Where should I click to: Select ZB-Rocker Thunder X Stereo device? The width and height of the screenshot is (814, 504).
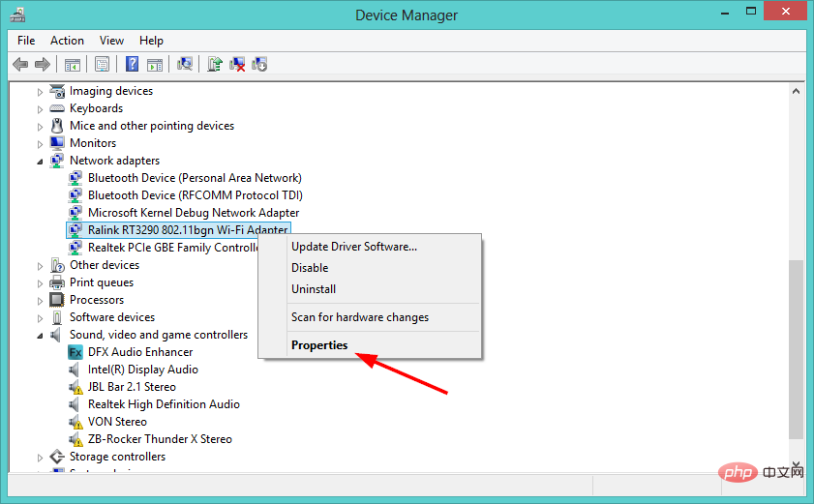click(x=160, y=439)
